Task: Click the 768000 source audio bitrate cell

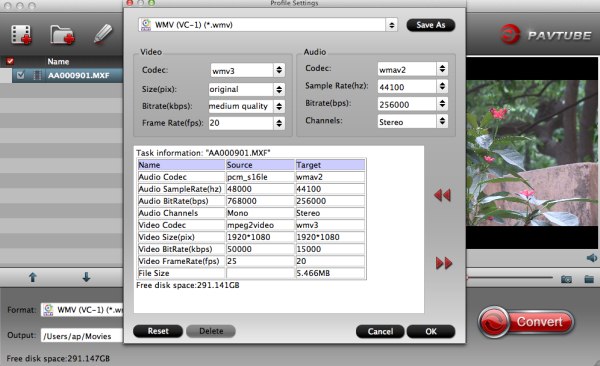Action: tap(260, 201)
